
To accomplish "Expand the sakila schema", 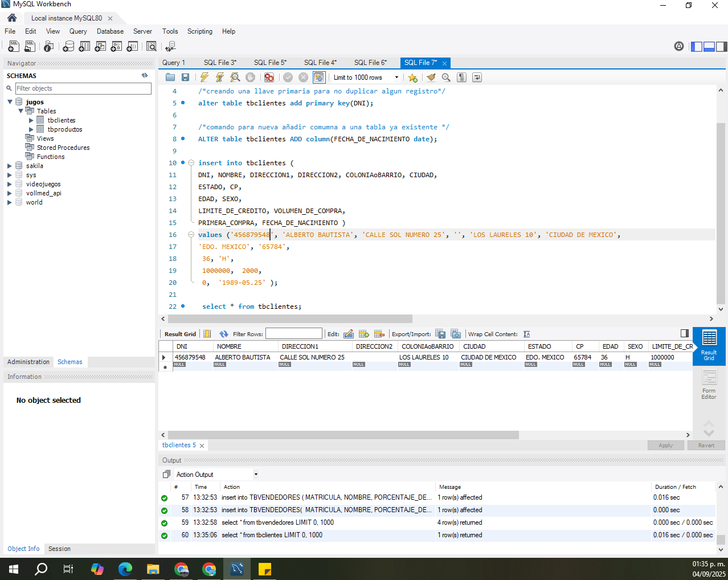I will (10, 166).
